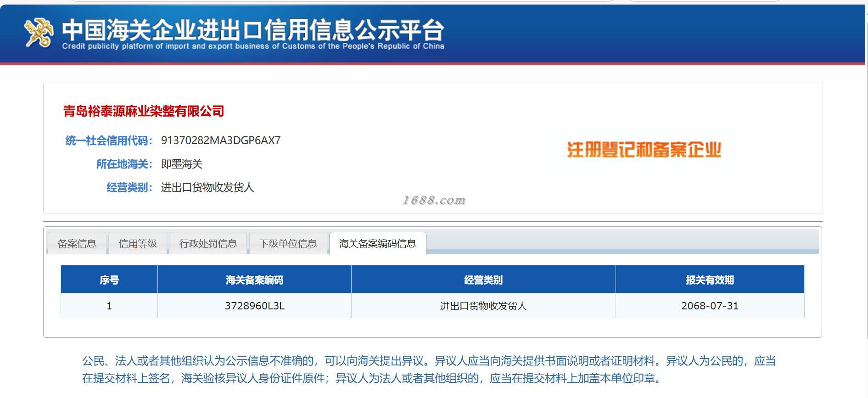Viewport: 868px width, 398px height.
Task: Click the 报关有效期 column header
Action: pos(710,280)
